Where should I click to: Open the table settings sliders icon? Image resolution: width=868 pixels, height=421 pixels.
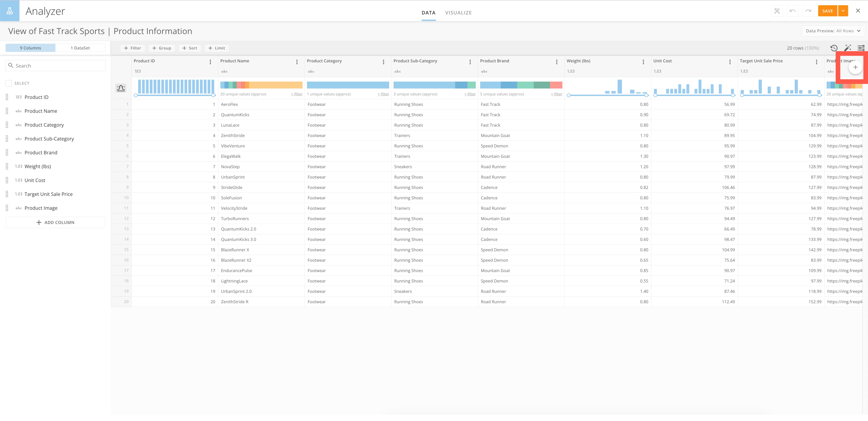tap(861, 48)
